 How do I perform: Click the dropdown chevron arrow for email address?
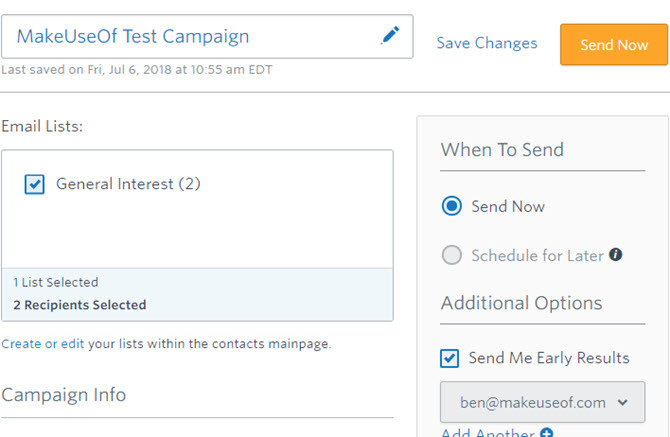623,402
